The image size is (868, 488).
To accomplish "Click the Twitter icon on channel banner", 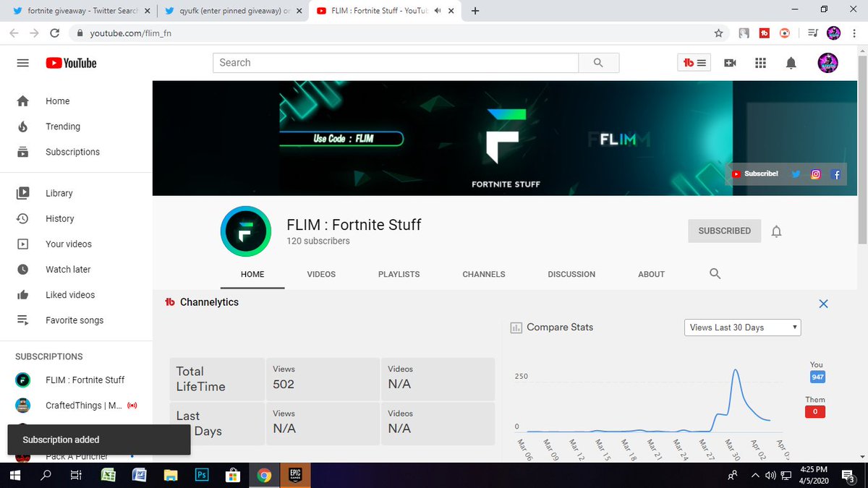I will [x=796, y=174].
